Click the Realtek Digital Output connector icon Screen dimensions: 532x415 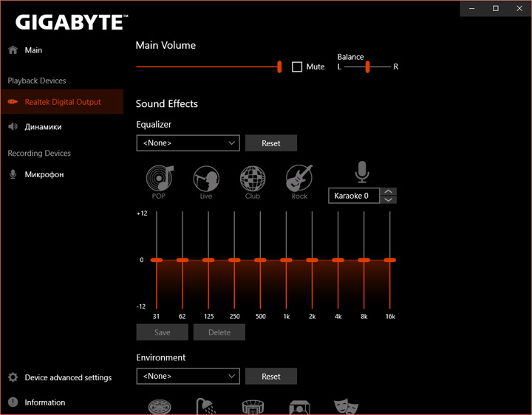[x=13, y=102]
